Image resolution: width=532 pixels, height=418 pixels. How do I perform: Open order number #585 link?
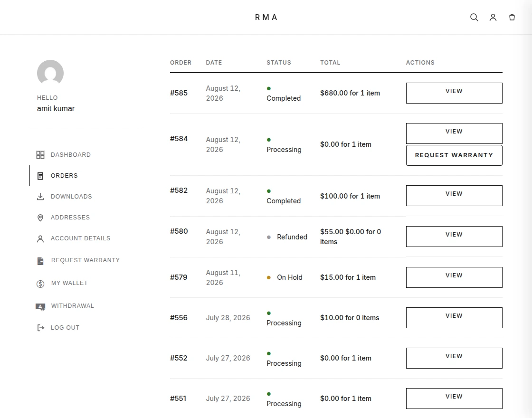click(x=179, y=93)
